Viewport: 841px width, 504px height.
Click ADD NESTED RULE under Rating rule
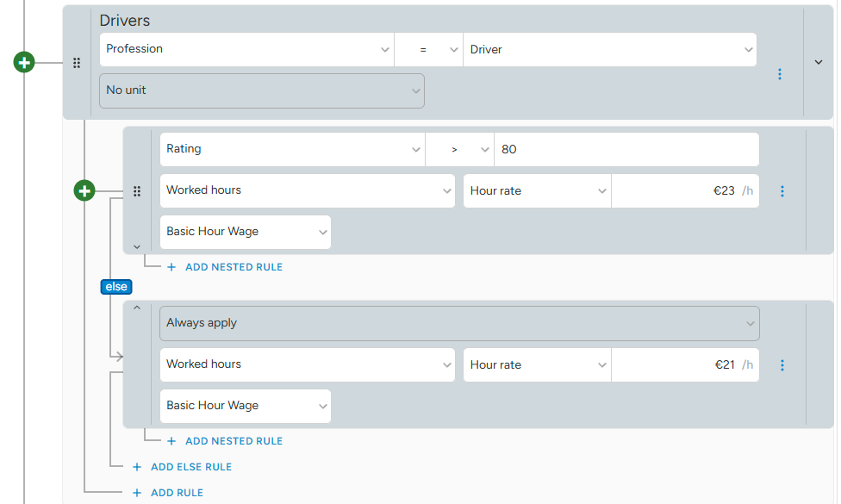(x=234, y=267)
